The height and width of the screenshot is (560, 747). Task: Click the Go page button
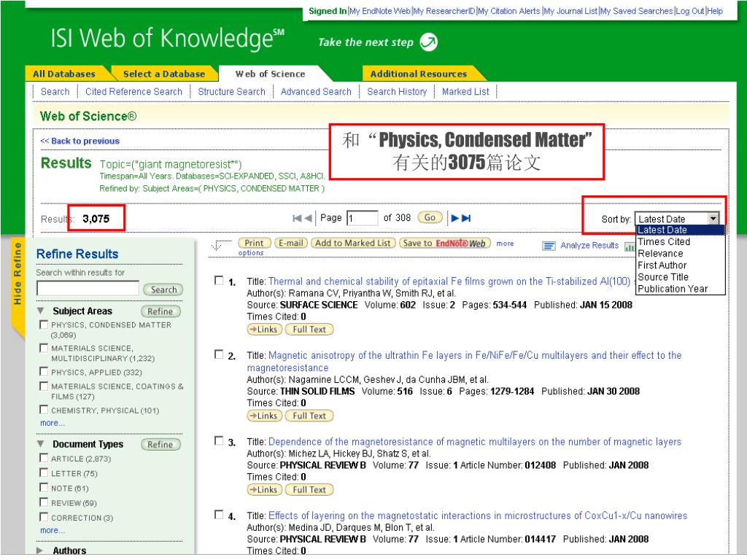[x=430, y=217]
